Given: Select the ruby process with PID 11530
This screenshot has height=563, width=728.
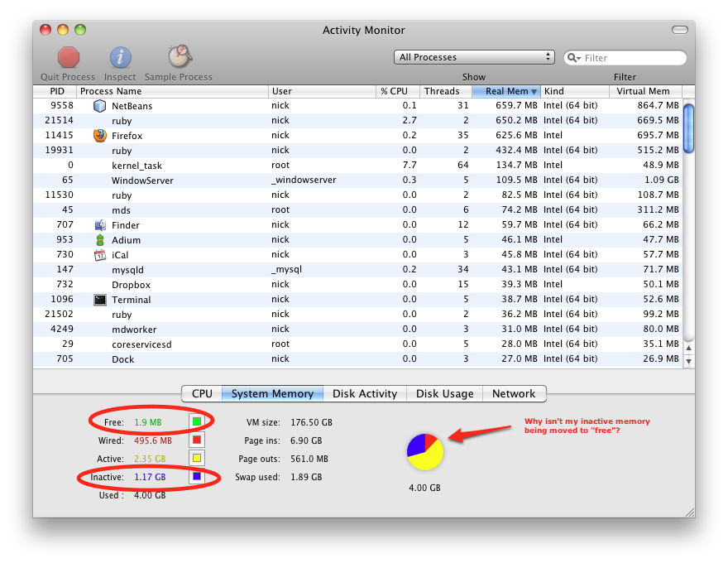Looking at the screenshot, I should click(x=358, y=195).
